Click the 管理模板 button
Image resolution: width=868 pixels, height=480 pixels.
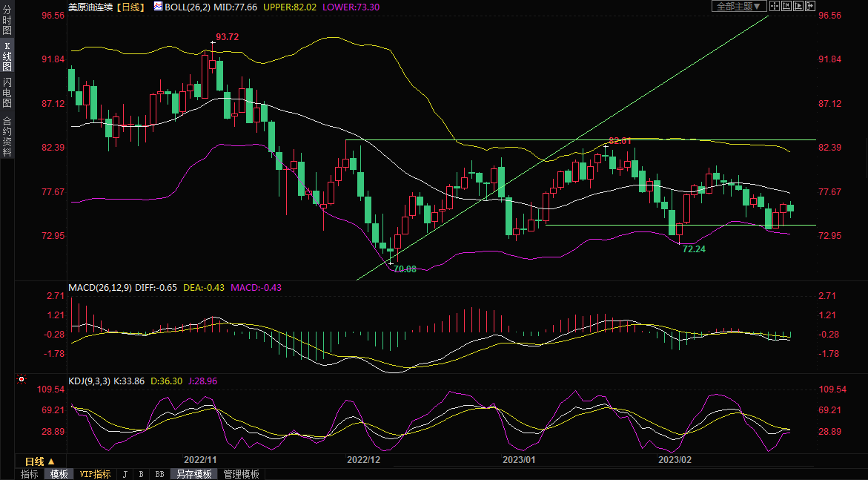pos(242,474)
